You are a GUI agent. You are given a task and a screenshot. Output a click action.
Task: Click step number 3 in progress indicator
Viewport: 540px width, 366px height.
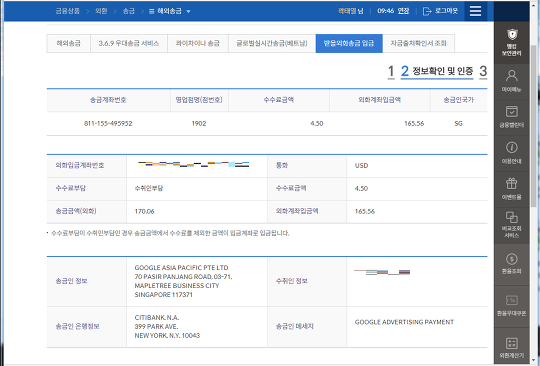(483, 72)
